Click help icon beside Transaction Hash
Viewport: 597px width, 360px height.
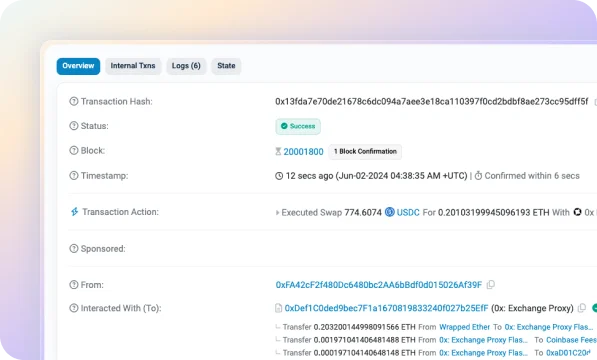[x=73, y=101]
